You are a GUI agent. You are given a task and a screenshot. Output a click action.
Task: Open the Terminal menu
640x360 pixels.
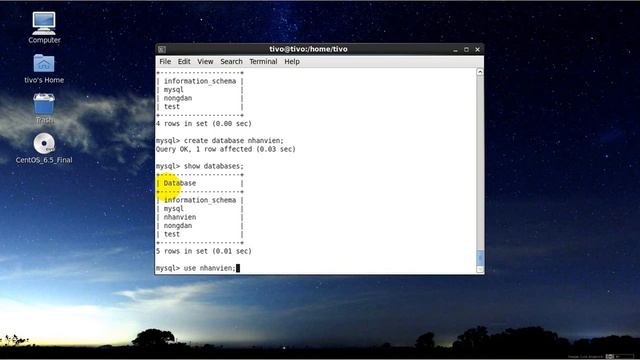(x=263, y=62)
